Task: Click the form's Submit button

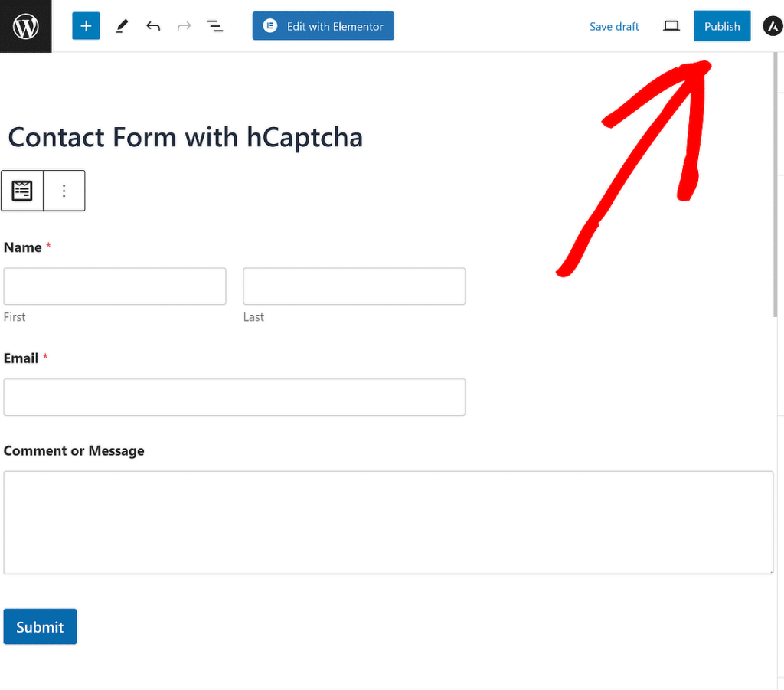Action: [40, 626]
